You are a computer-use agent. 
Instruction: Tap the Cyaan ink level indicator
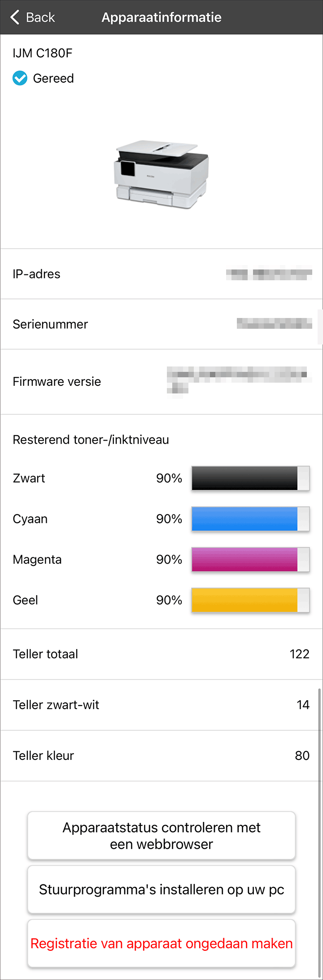pos(250,519)
